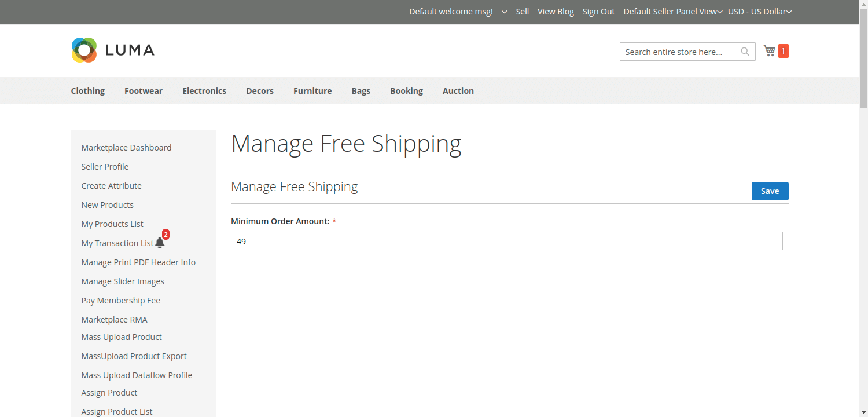Screen dimensions: 868x417
Task: Open the View Blog page
Action: 556,12
